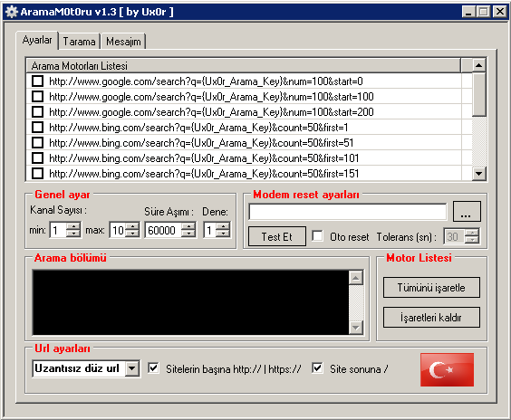Viewport: 511px width, 420px height.
Task: Check the bing first=151 engine checkbox
Action: coord(38,173)
